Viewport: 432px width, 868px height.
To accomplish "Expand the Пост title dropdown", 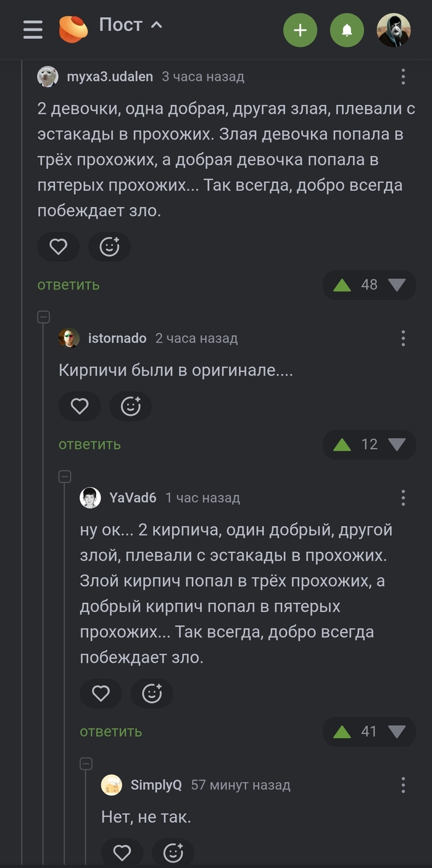I will click(x=157, y=25).
